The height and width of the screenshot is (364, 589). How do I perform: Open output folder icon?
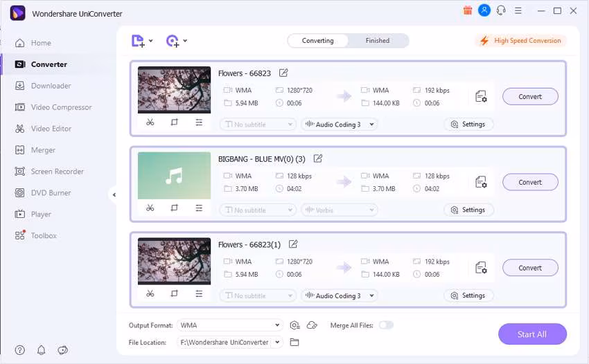(294, 343)
